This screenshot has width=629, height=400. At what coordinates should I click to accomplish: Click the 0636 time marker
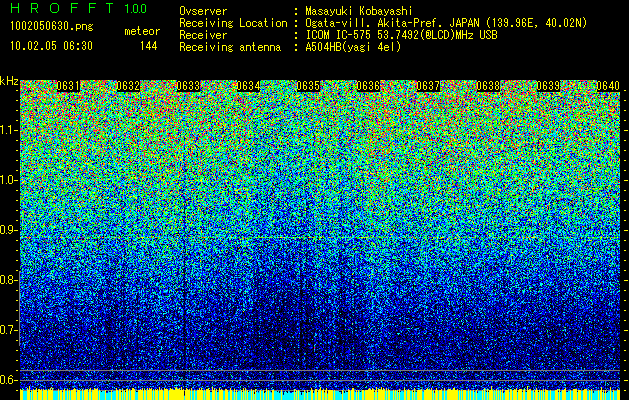point(368,86)
